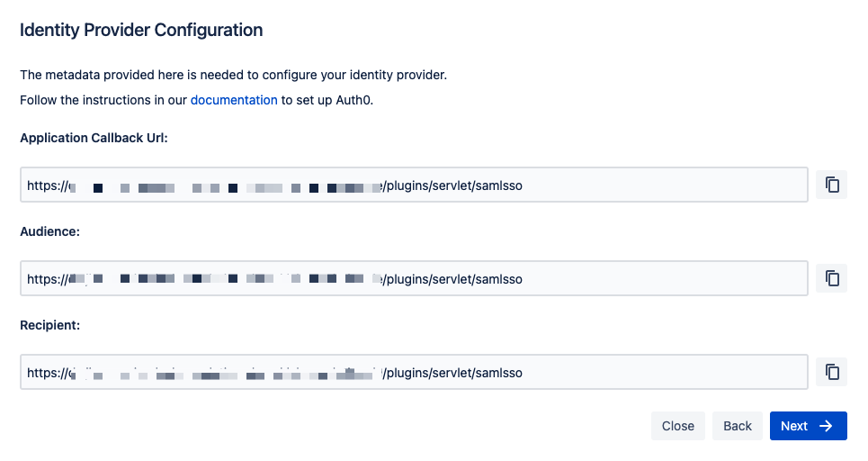Click the Audience label text
The height and width of the screenshot is (461, 868).
click(49, 231)
